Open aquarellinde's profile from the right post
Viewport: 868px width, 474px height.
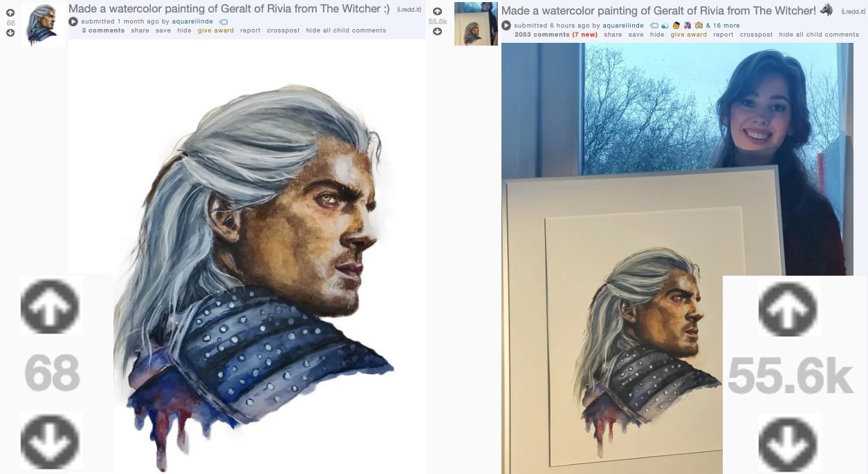[623, 26]
